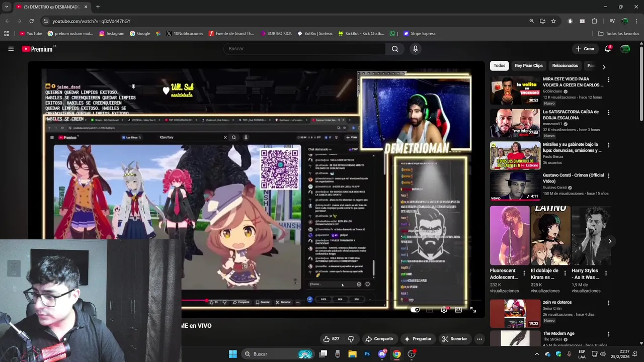This screenshot has height=362, width=644.
Task: Open the Chrome apps grid in bookmarks bar
Action: click(7, 34)
